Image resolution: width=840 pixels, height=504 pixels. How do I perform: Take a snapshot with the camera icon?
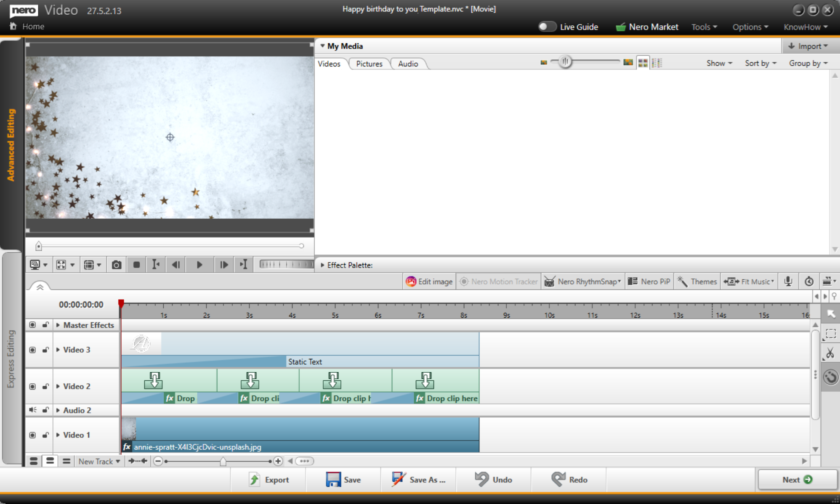click(117, 265)
